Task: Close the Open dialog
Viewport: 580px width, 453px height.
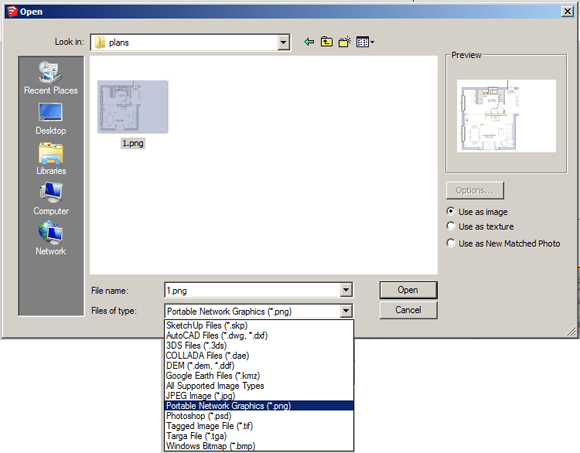Action: [567, 11]
